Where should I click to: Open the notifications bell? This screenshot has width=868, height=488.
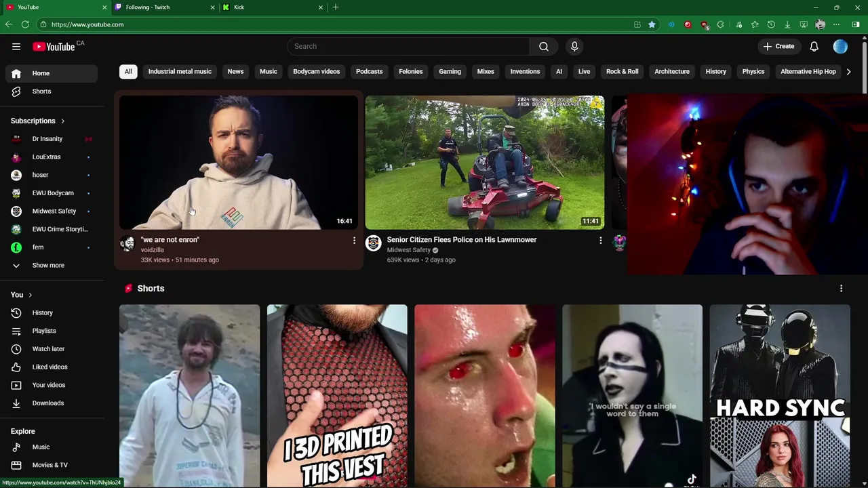pos(814,46)
